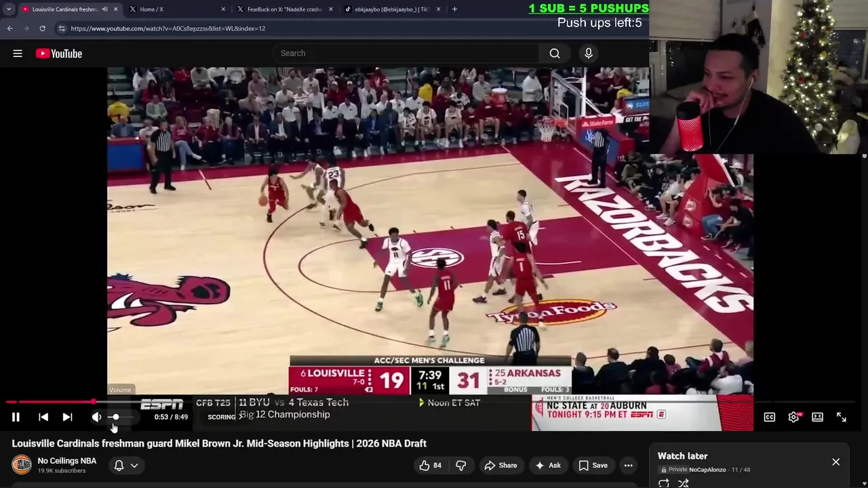Skip to next video in playlist
This screenshot has width=868, height=488.
tap(67, 417)
